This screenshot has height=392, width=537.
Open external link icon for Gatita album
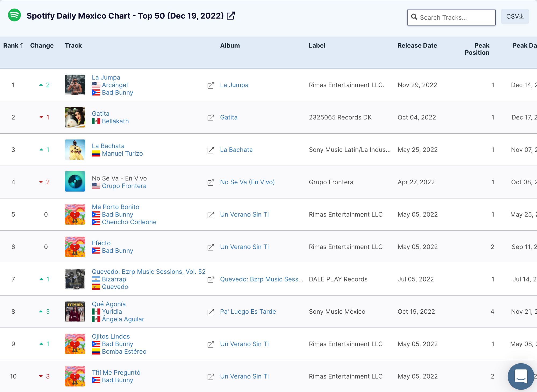(211, 118)
